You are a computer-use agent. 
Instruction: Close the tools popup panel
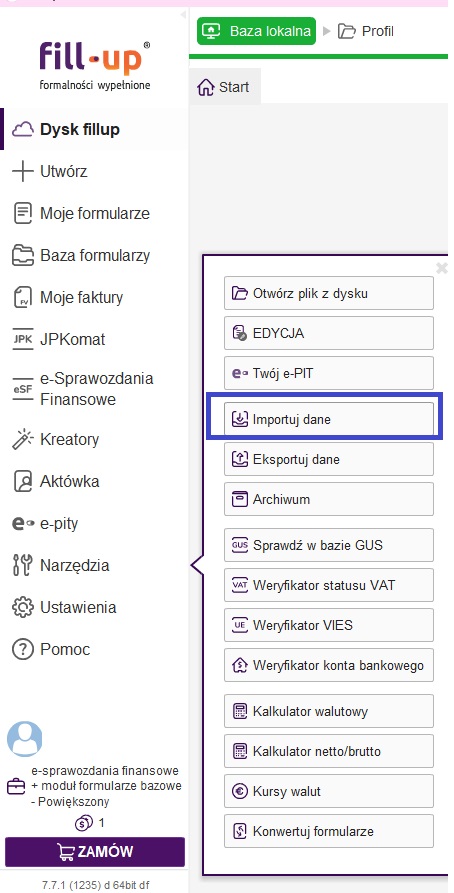[x=441, y=268]
